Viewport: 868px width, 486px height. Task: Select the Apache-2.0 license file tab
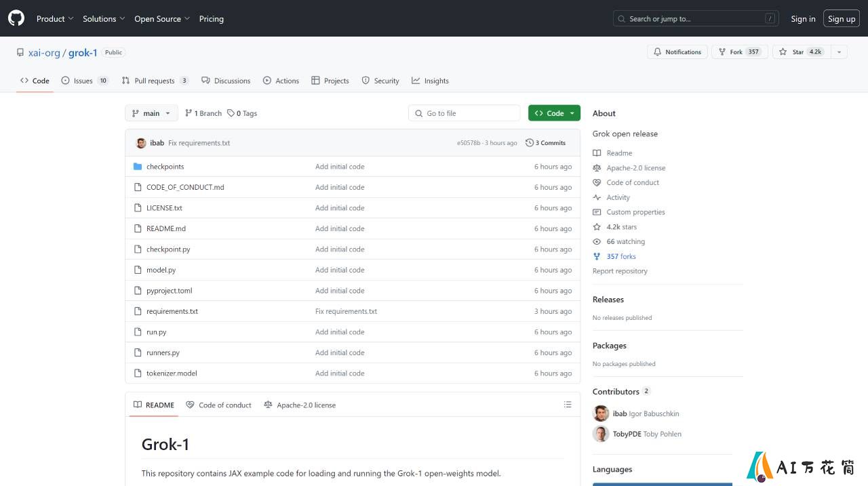300,405
